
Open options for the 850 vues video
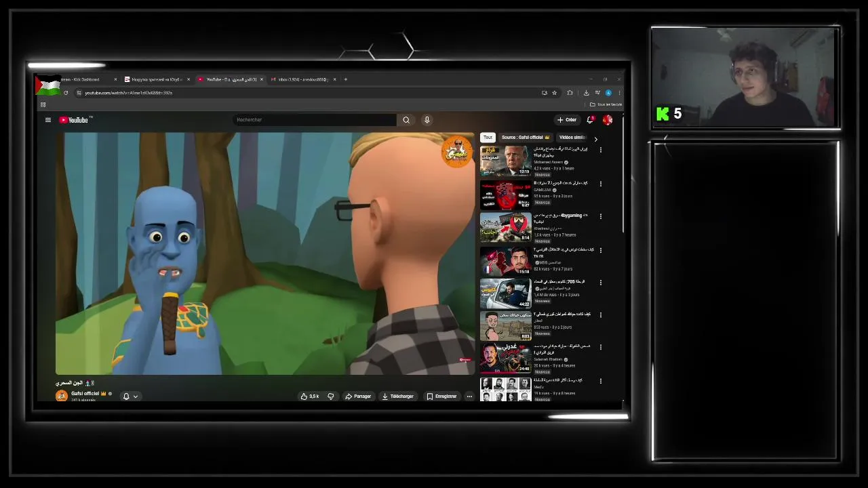pos(601,315)
